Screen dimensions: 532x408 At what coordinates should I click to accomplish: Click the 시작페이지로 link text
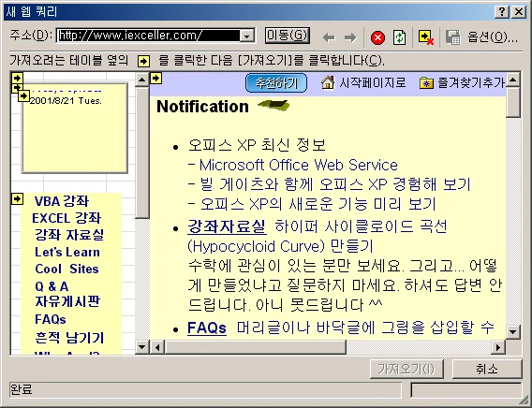pos(373,82)
